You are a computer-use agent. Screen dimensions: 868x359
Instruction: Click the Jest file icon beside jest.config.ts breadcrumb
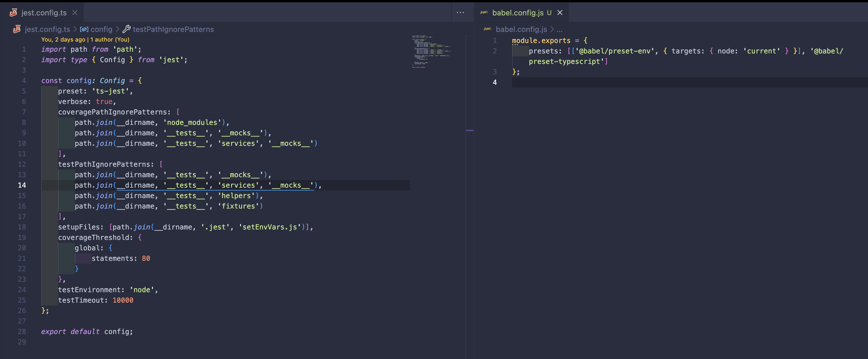17,29
